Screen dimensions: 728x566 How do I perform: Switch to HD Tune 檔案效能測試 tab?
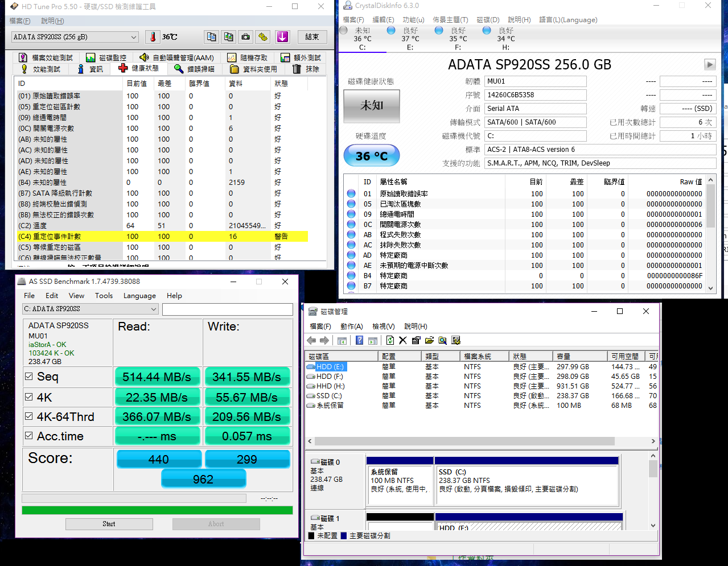[46, 57]
